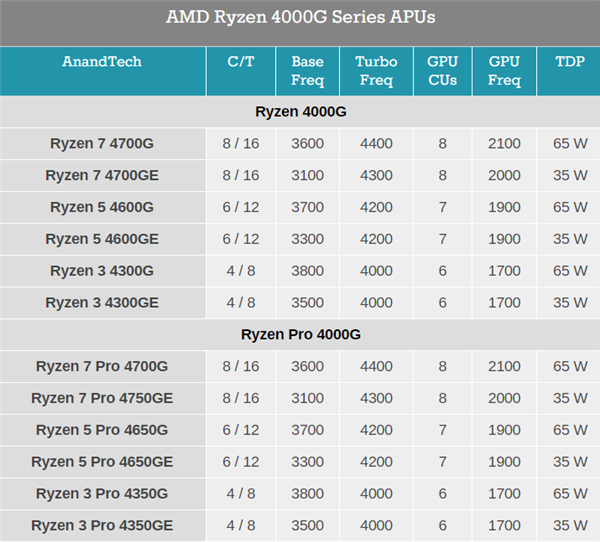Click the base frequency of Ryzen 3 4300G
Viewport: 600px width, 542px height.
tap(307, 271)
